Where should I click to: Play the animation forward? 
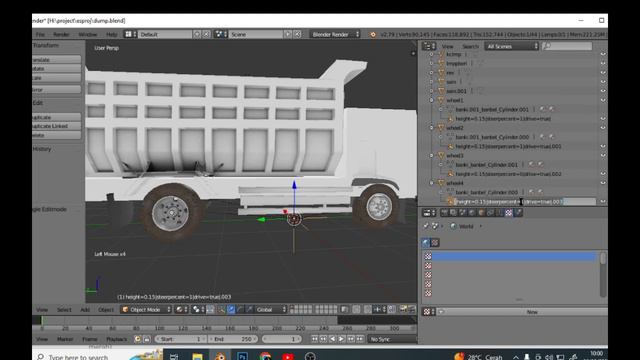click(x=341, y=339)
